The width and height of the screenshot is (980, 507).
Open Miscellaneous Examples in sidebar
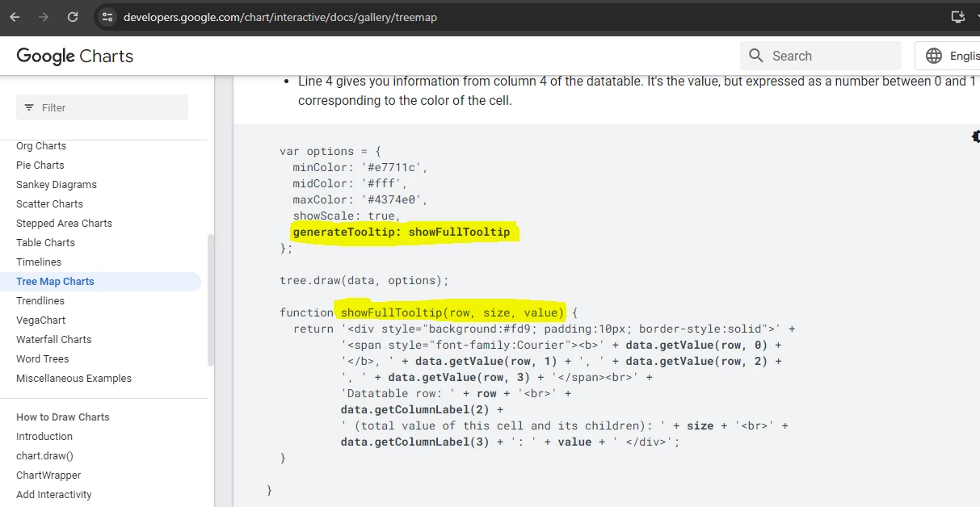pyautogui.click(x=74, y=379)
